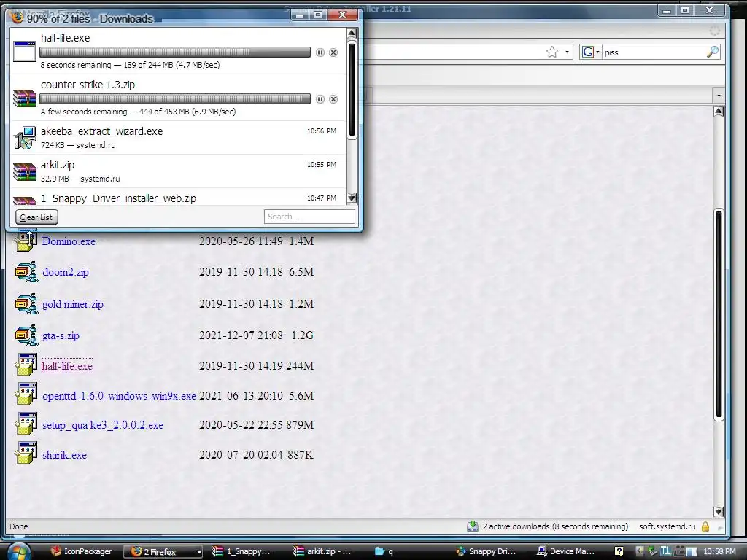The height and width of the screenshot is (560, 747).
Task: Open the q folder from taskbar
Action: [384, 551]
